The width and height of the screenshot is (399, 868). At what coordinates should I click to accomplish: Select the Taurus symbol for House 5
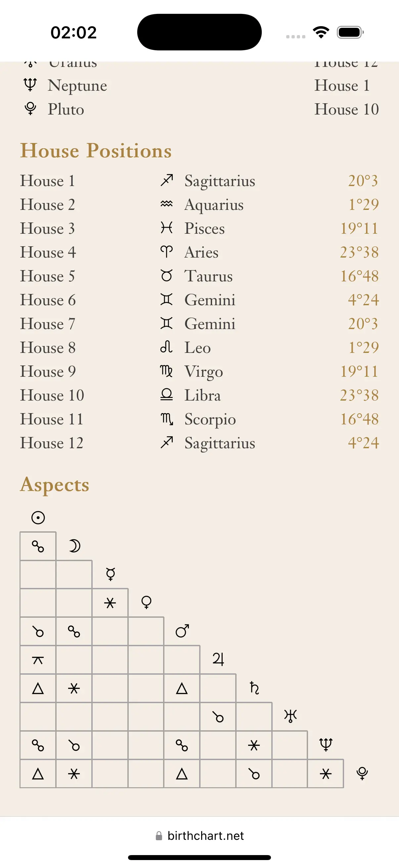pos(167,276)
